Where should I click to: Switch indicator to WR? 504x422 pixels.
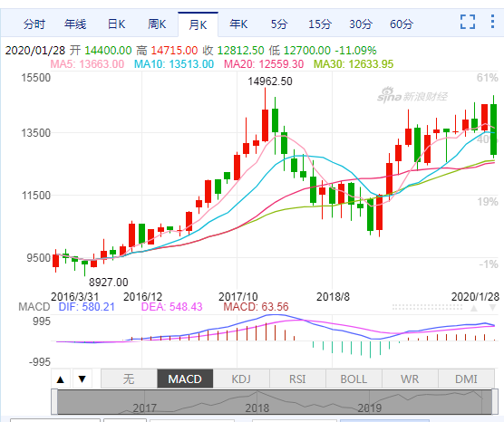coord(410,379)
